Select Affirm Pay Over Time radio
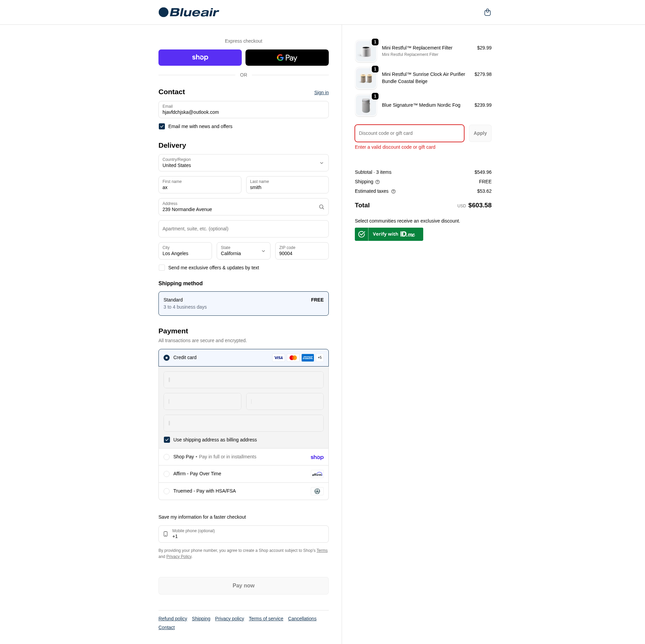The height and width of the screenshot is (644, 645). (167, 474)
